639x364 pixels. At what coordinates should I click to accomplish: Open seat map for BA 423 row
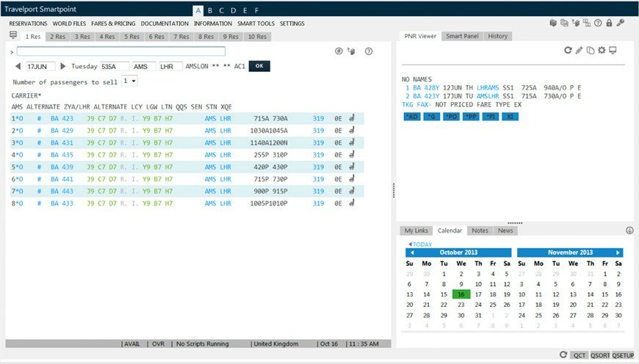(x=352, y=118)
